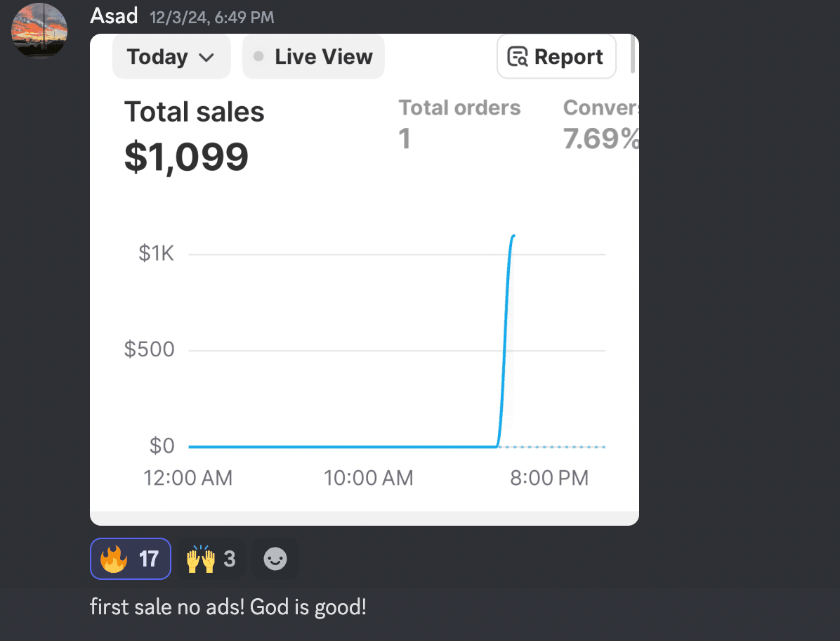Click the chevron arrow next to Today

pyautogui.click(x=206, y=58)
